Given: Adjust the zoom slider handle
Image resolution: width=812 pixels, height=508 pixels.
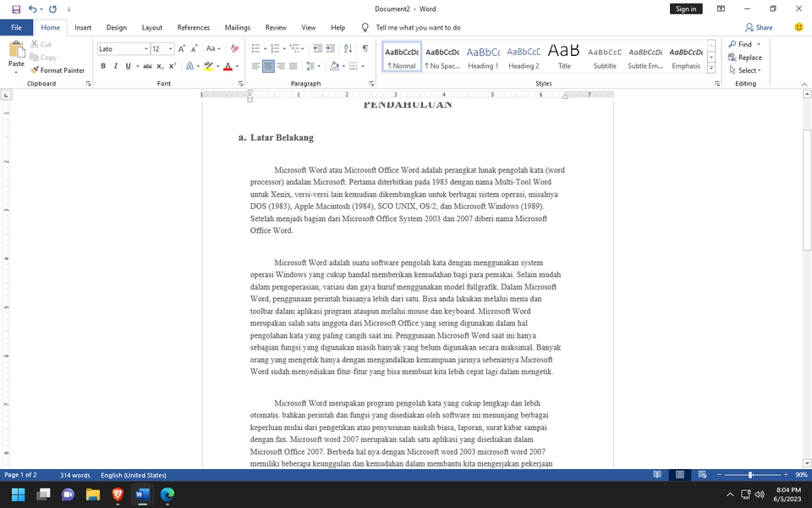Looking at the screenshot, I should pyautogui.click(x=750, y=474).
